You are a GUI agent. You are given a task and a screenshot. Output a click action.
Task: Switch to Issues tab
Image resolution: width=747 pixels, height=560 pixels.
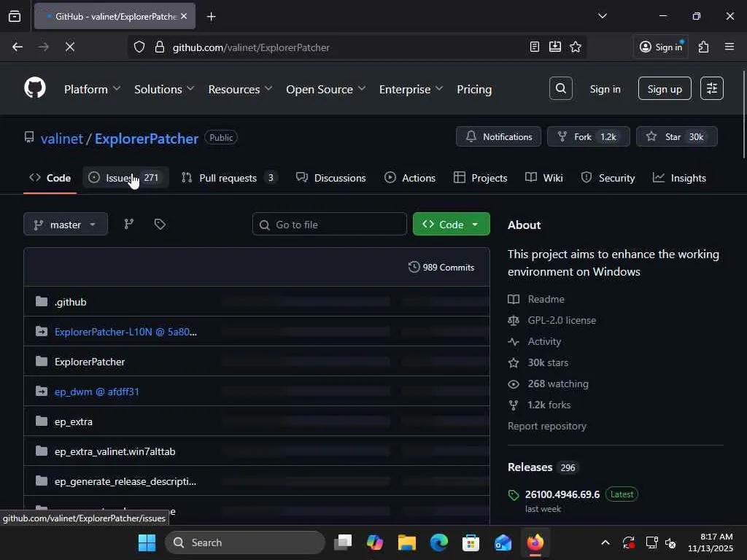point(125,178)
